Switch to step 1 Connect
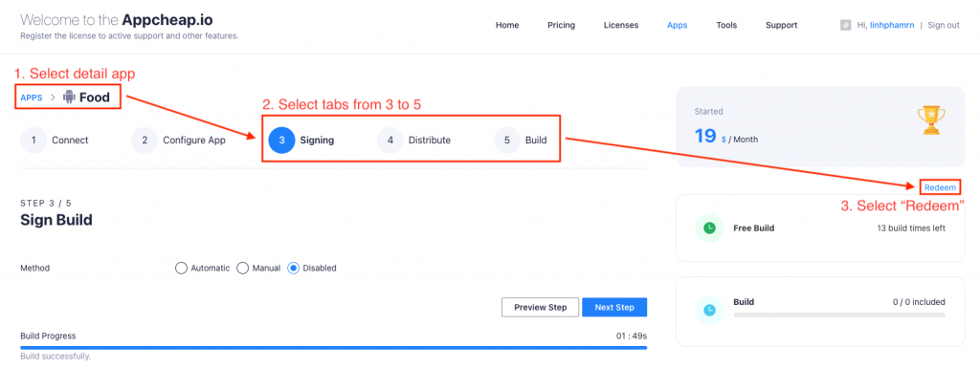 (x=55, y=141)
